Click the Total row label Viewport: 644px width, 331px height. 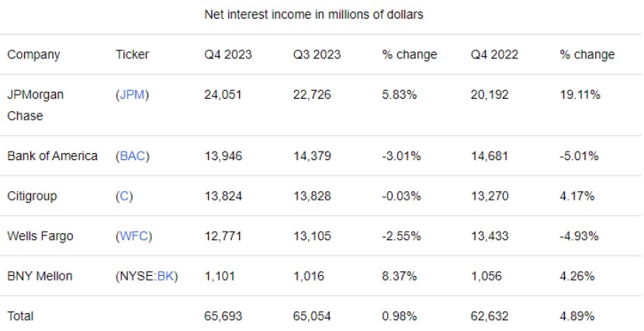[x=20, y=316]
